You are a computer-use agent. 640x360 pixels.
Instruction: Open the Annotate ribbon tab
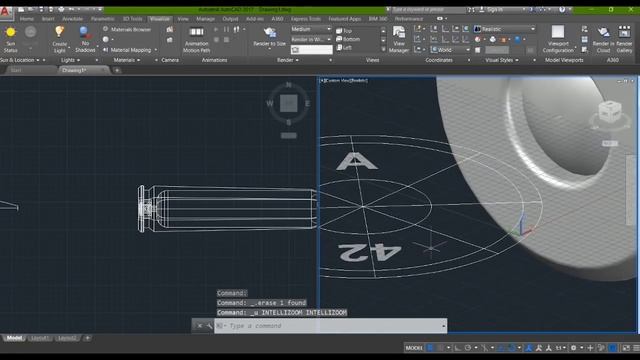73,19
